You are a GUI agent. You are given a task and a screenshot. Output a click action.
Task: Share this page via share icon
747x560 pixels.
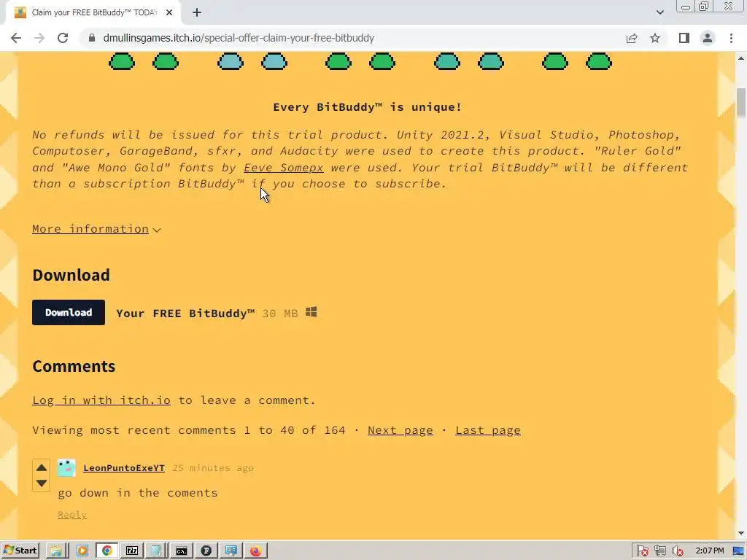click(632, 38)
